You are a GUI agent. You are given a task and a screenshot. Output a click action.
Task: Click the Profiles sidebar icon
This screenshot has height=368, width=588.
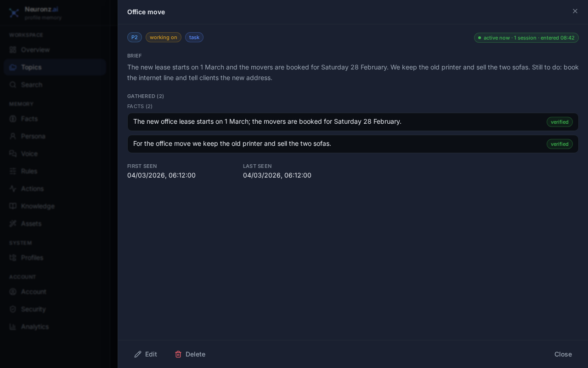pyautogui.click(x=13, y=258)
